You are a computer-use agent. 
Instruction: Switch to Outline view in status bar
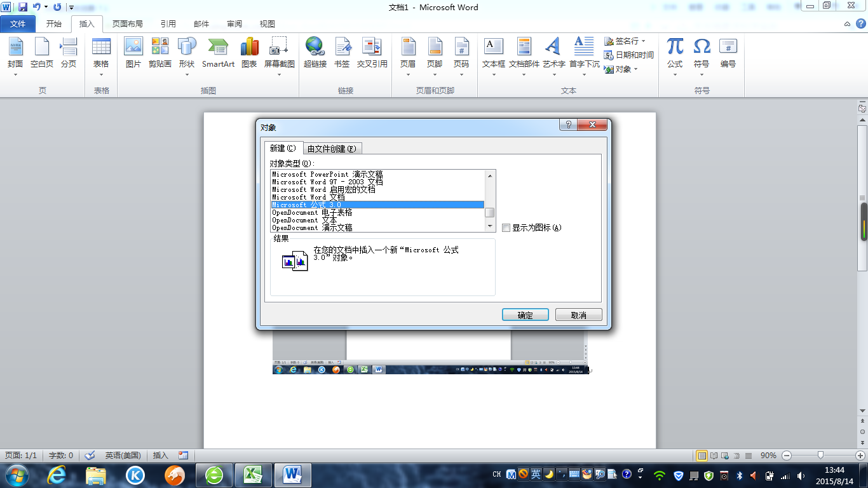click(x=737, y=456)
